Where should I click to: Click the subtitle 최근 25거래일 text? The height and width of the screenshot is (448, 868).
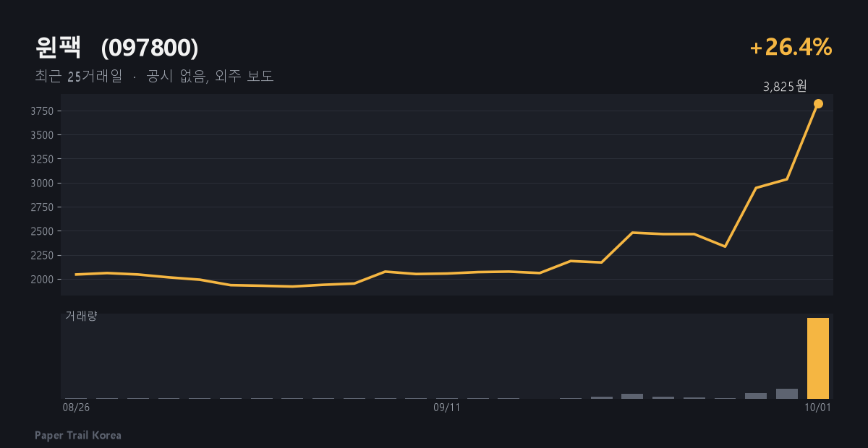[x=79, y=76]
